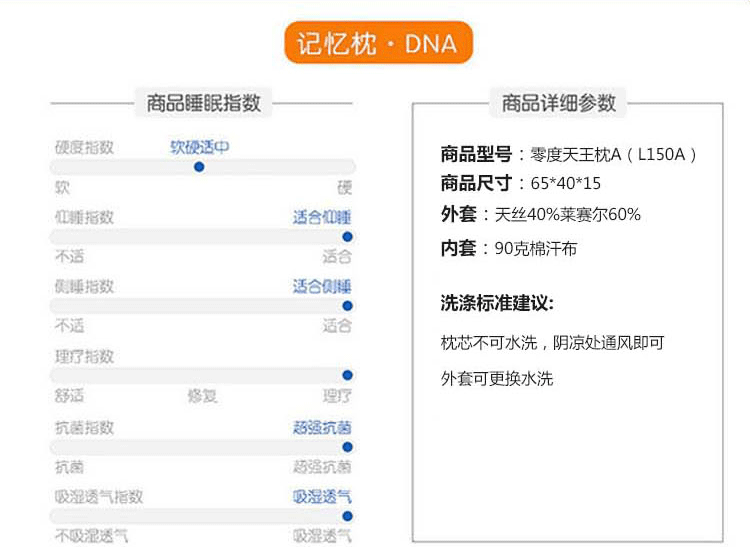Click the blue 软硬适中 value label
Screen dimensions: 750x547
point(200,147)
